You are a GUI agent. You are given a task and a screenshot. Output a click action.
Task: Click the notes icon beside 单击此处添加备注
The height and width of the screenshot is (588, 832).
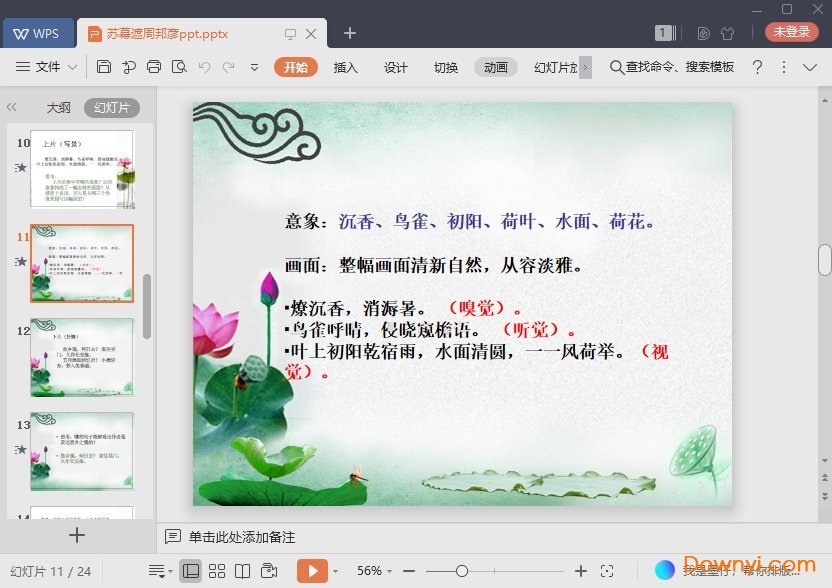click(173, 537)
